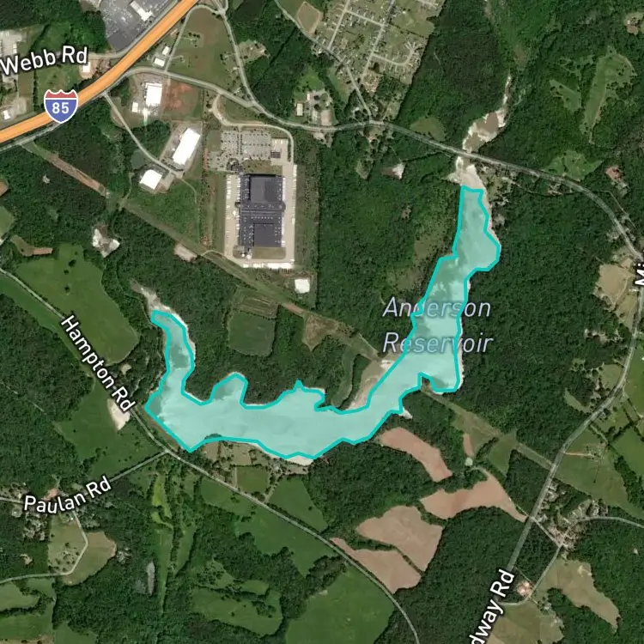The image size is (644, 644).
Task: Click the partially visible road label at bottom right
Action: [x=493, y=607]
